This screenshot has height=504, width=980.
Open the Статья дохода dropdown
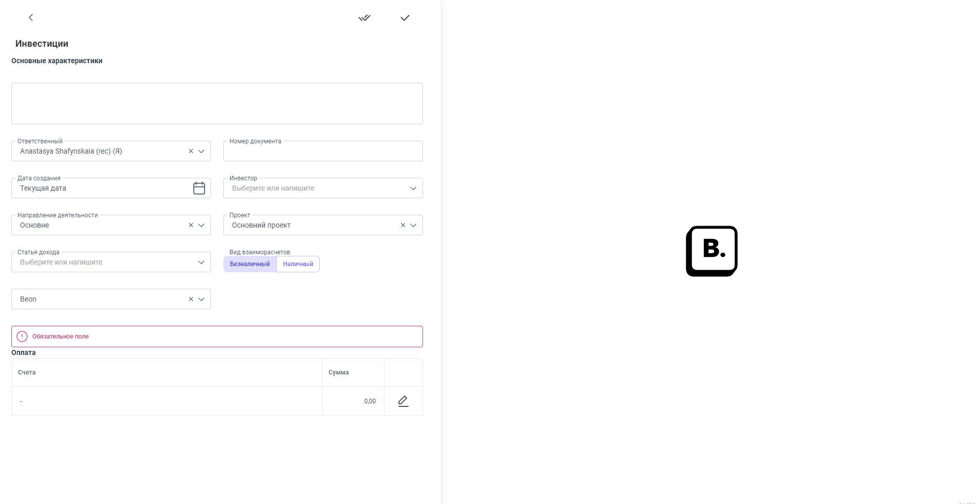coord(201,263)
